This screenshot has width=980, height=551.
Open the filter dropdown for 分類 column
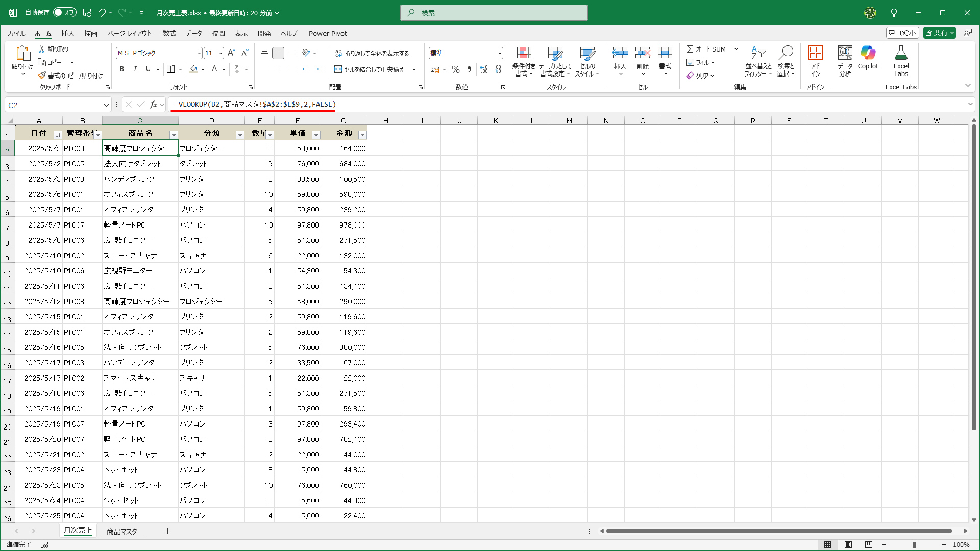(240, 135)
